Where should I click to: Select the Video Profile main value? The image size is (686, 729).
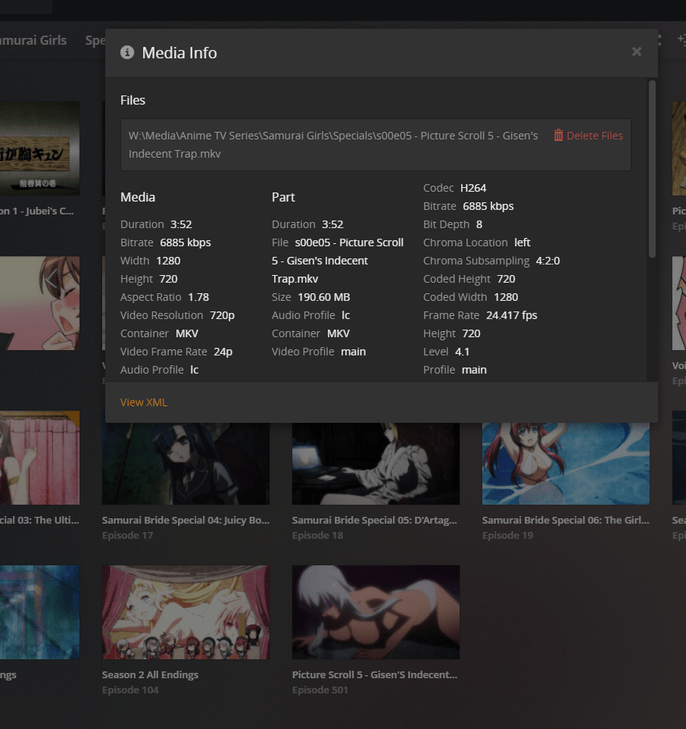[x=353, y=351]
